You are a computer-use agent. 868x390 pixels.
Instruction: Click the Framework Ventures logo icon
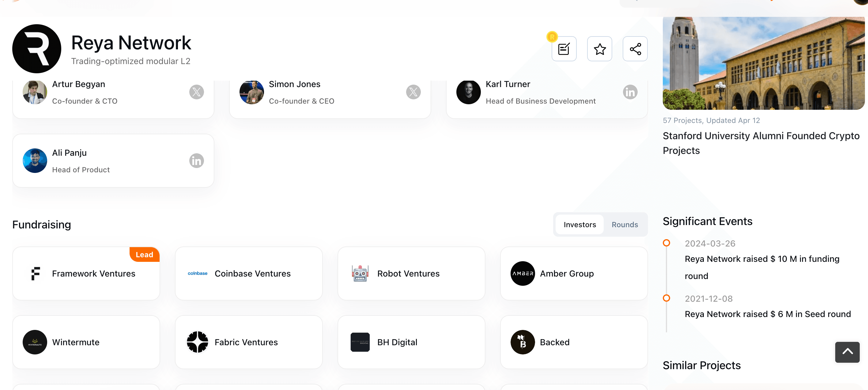pyautogui.click(x=36, y=273)
